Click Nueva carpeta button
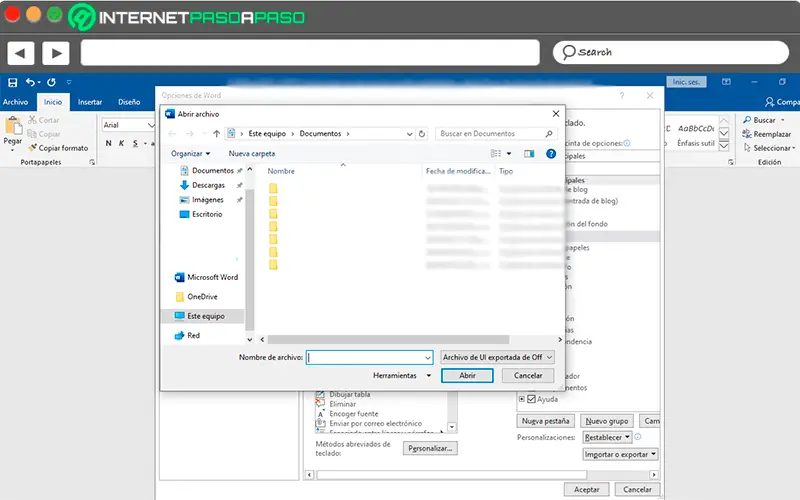Viewport: 800px width, 500px height. [x=252, y=154]
